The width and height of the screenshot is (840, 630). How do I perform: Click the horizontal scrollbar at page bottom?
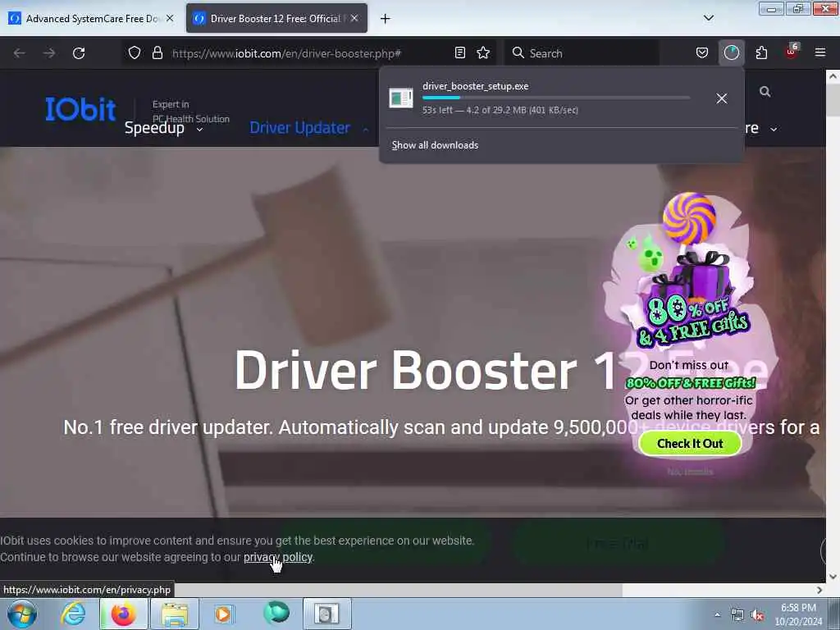311,591
